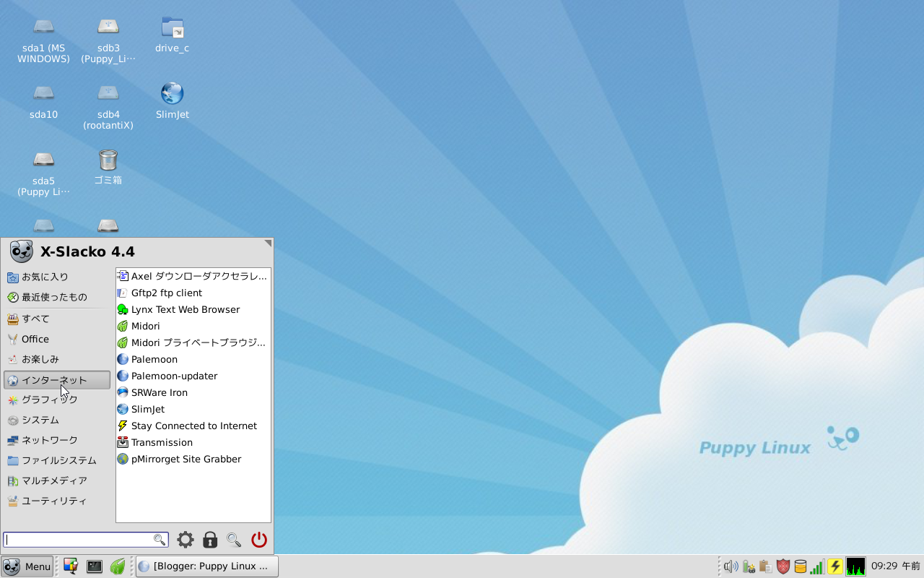Click the red shield icon in the system tray
The width and height of the screenshot is (924, 578).
783,566
